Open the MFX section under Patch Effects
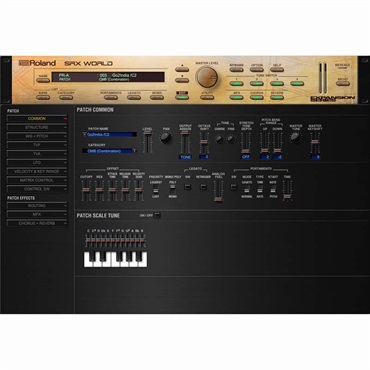 click(37, 215)
